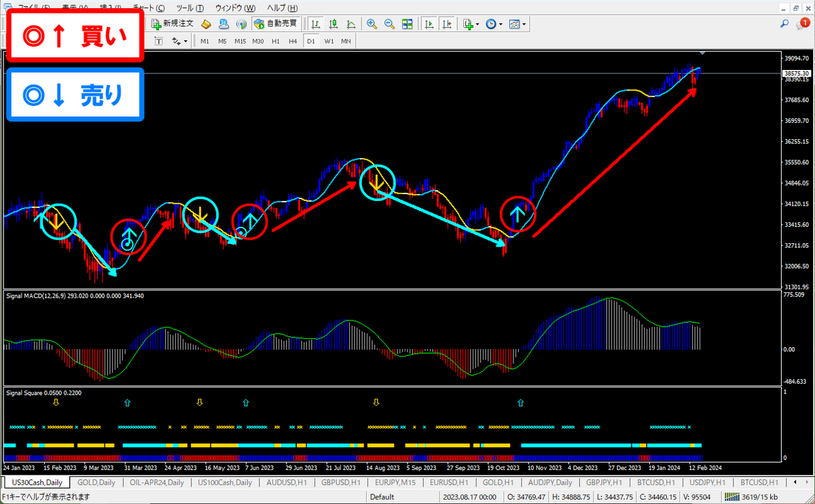The image size is (815, 504).
Task: Open the notification icon showing 1
Action: [801, 24]
